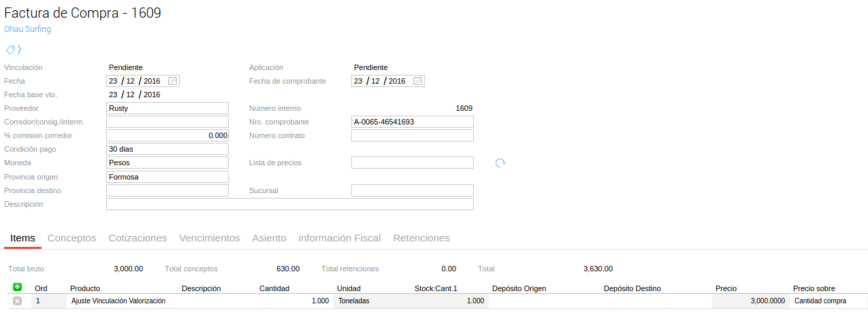Image resolution: width=868 pixels, height=321 pixels.
Task: Open the Fecha calendar picker
Action: [173, 81]
